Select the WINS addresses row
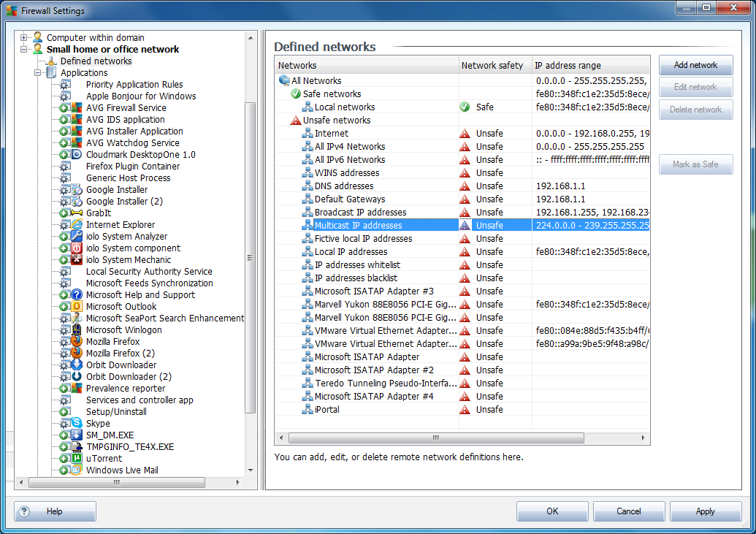756x534 pixels. (x=462, y=172)
